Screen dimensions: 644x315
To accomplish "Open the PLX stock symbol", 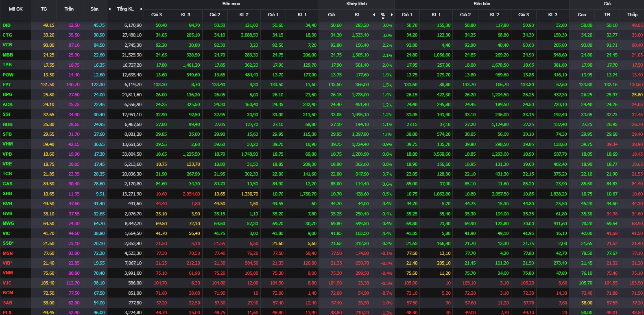I will point(7,313).
